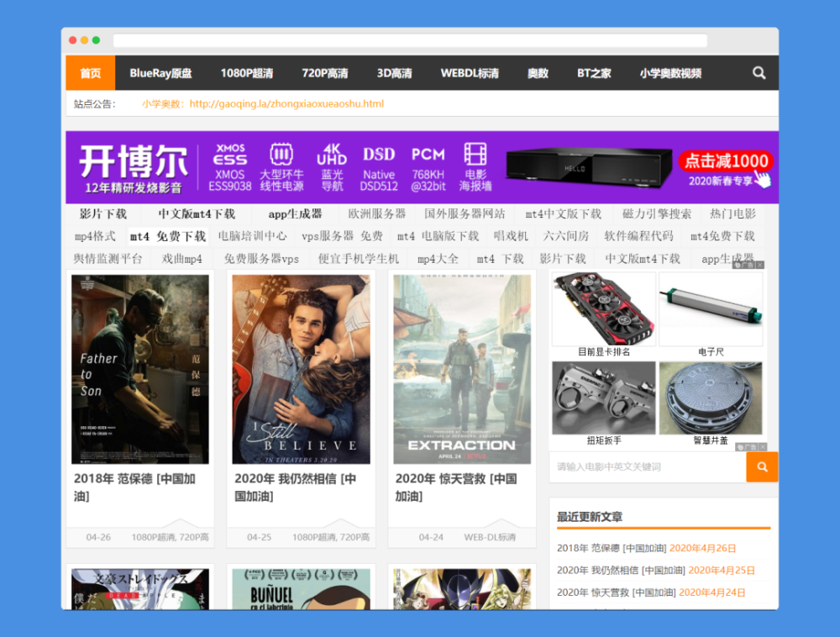
Task: Open recent article 我仍然相信 2020年4月25日
Action: point(656,570)
